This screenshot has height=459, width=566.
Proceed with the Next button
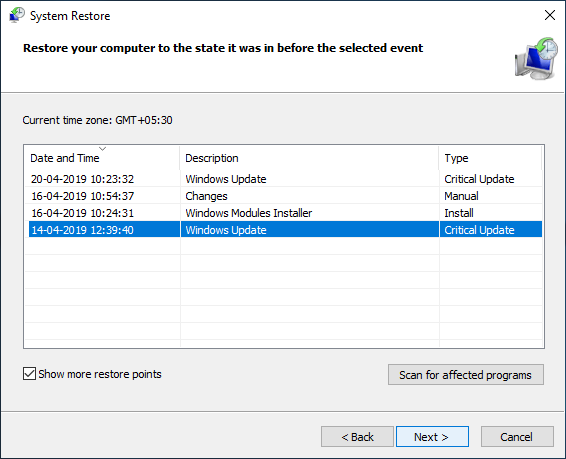click(x=432, y=437)
